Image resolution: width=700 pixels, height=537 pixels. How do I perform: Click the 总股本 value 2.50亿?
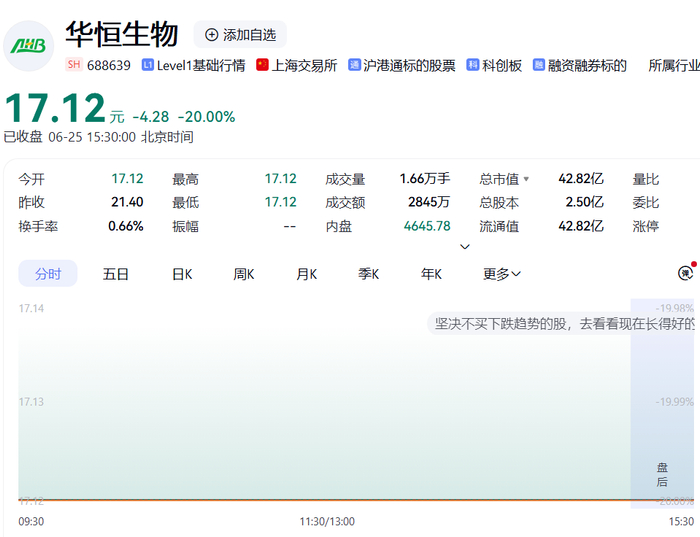(584, 202)
